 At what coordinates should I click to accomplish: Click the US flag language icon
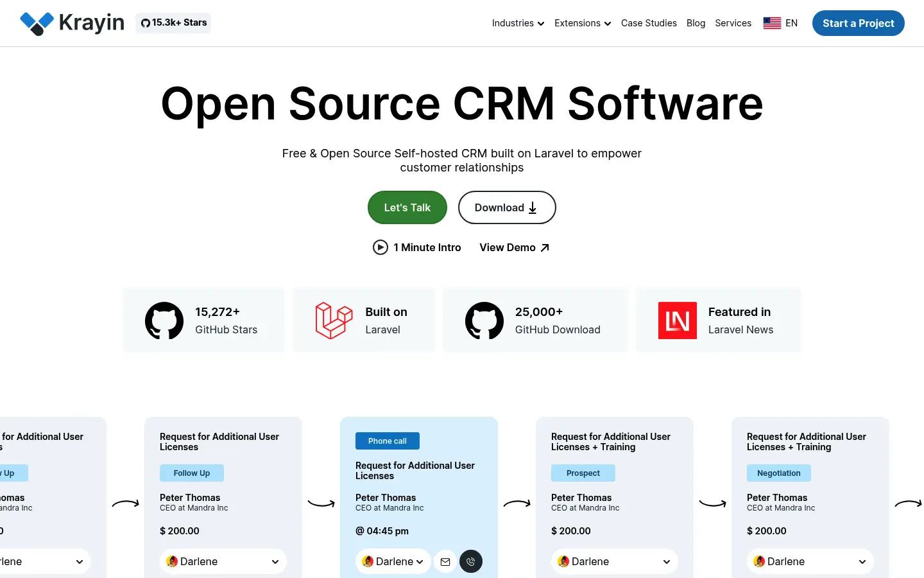coord(772,23)
